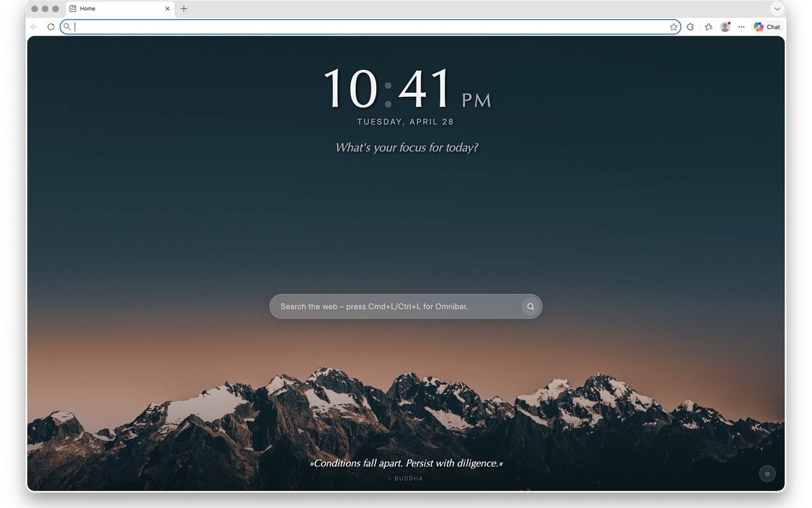Expand the tab list chevron at top right

[777, 9]
